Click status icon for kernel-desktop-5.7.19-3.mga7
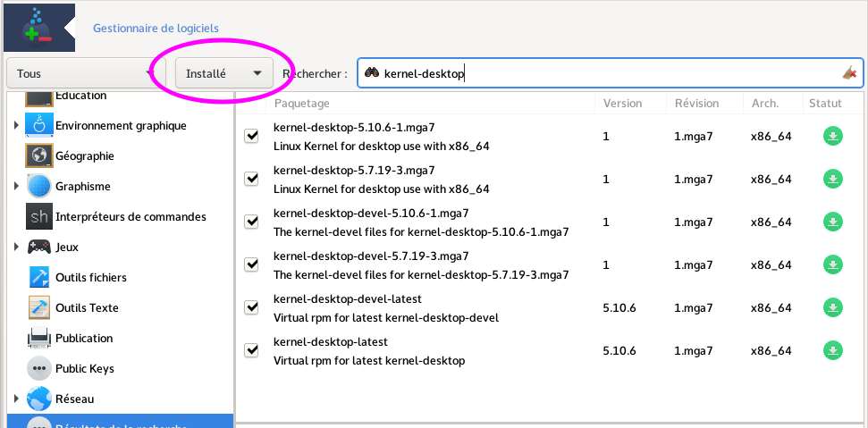Viewport: 868px width, 428px height. coord(832,180)
